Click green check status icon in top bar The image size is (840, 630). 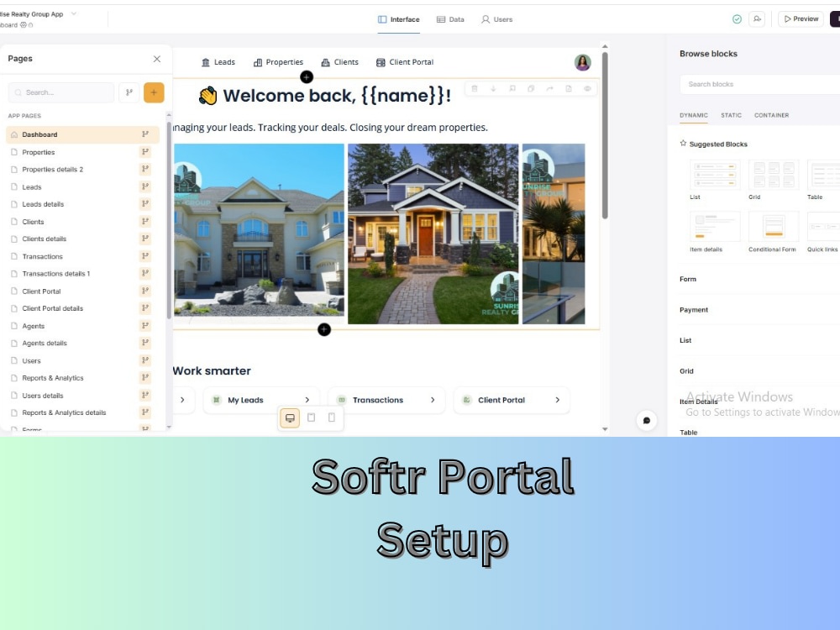[x=738, y=19]
